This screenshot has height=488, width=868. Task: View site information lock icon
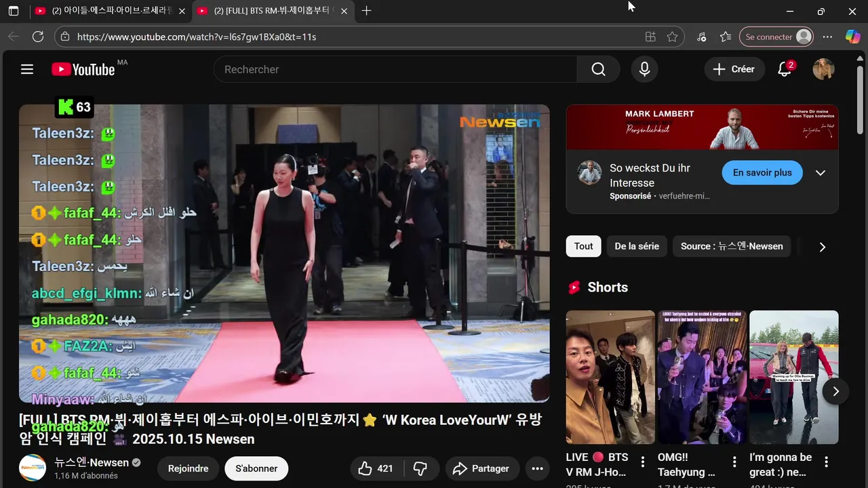coord(64,37)
